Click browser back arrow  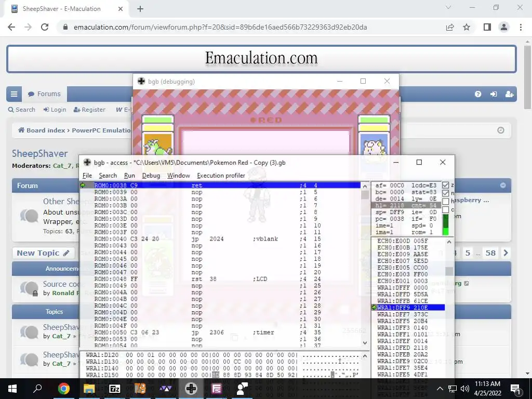pyautogui.click(x=11, y=27)
